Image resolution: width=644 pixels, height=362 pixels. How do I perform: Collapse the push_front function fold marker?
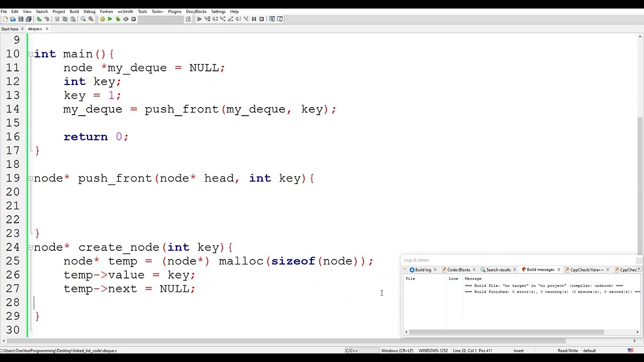pos(31,178)
